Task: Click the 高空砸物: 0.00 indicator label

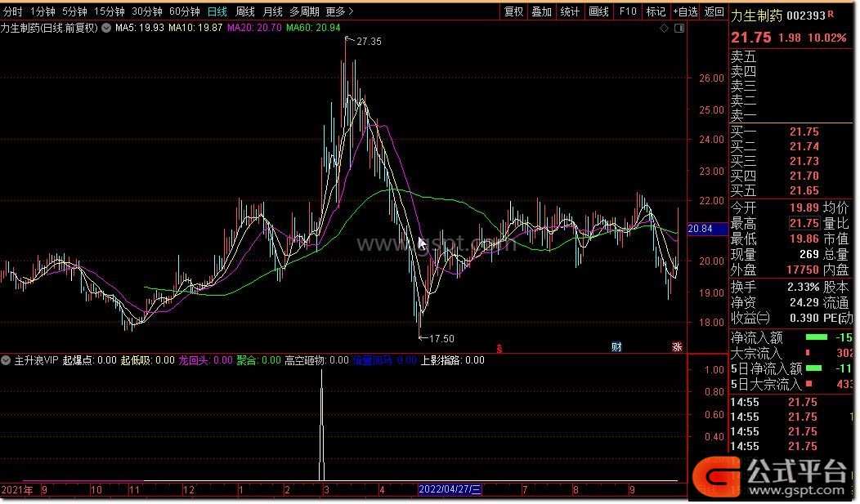Action: pos(316,360)
